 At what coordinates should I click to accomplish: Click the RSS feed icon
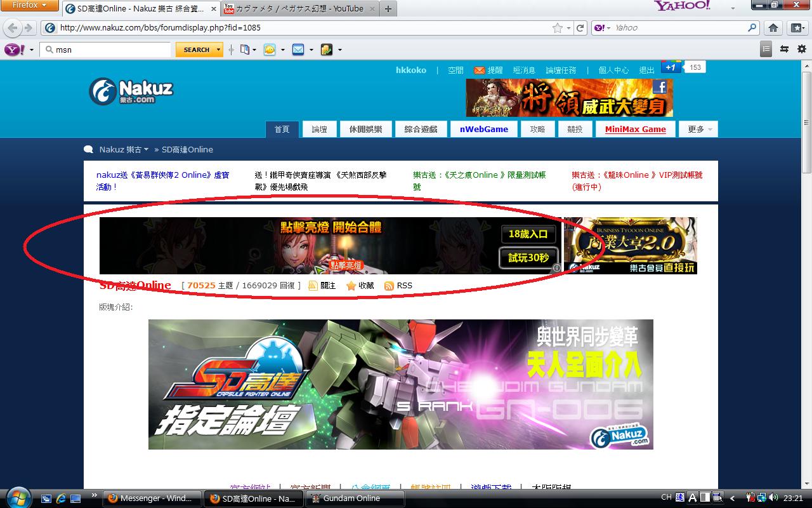pos(389,286)
